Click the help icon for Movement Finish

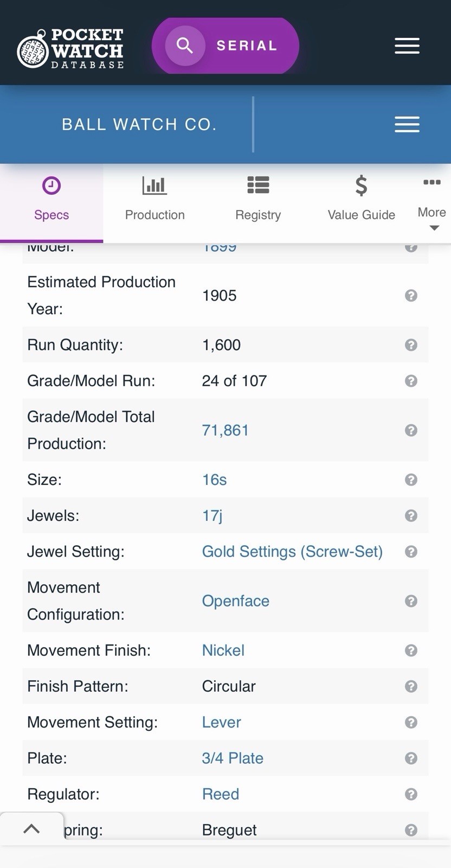click(411, 650)
